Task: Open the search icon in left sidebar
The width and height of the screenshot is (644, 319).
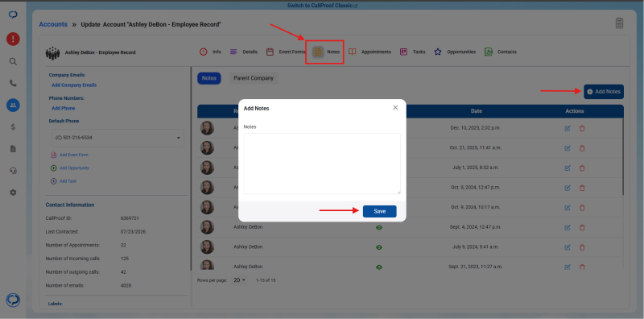Action: tap(13, 62)
